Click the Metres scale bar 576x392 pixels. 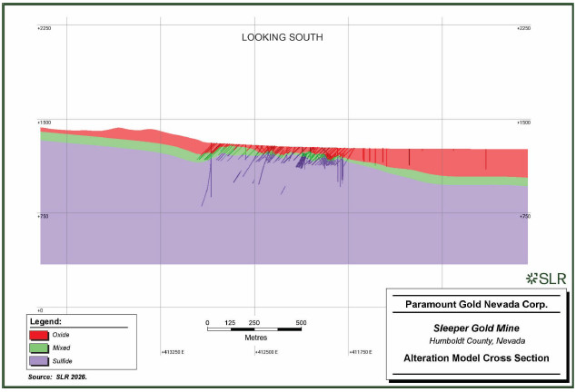(x=254, y=329)
